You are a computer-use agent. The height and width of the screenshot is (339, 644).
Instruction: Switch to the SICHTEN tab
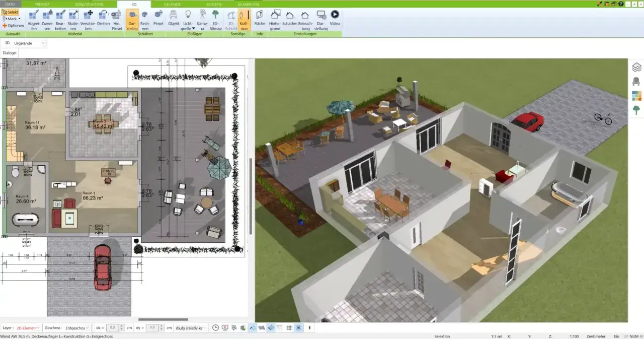(x=213, y=4)
